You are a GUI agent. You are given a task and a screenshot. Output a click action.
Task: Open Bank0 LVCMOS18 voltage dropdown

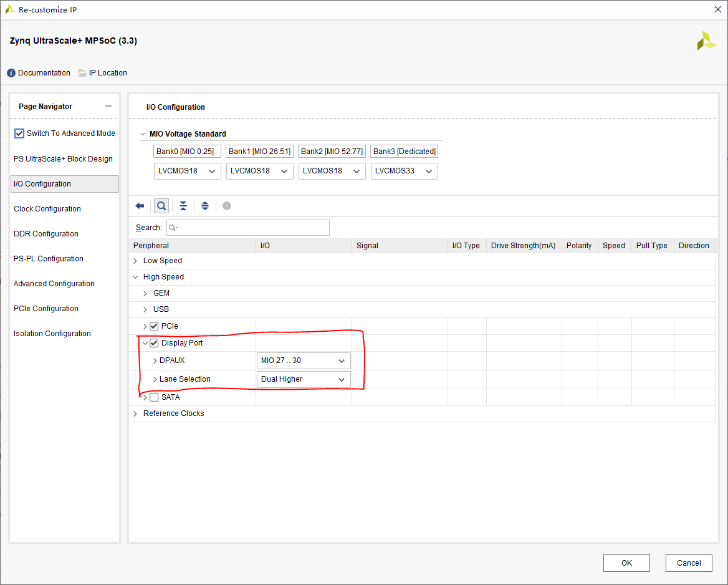[x=187, y=171]
